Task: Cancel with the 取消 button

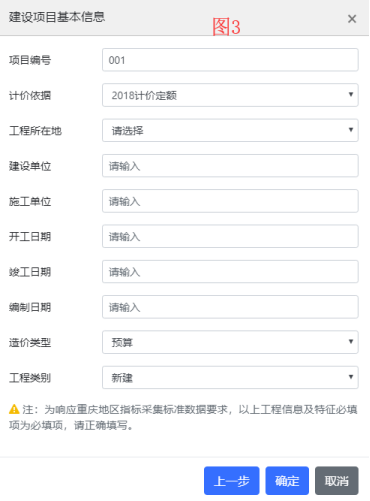Action: (x=337, y=481)
